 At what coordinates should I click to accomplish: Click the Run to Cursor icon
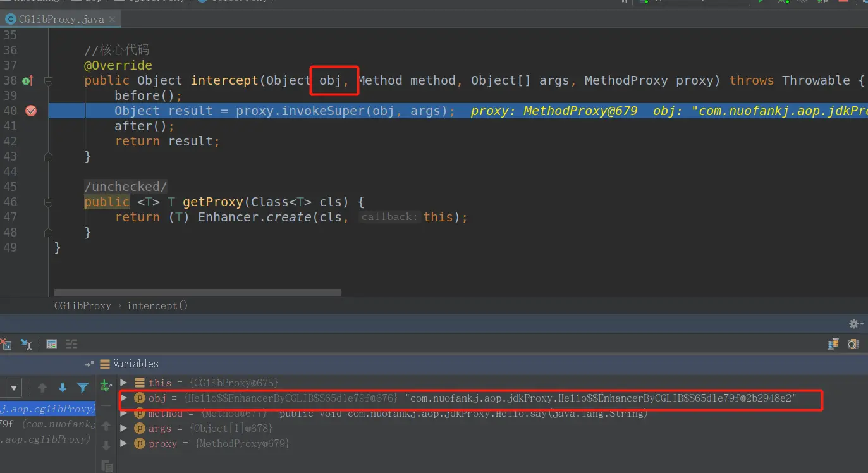[26, 344]
